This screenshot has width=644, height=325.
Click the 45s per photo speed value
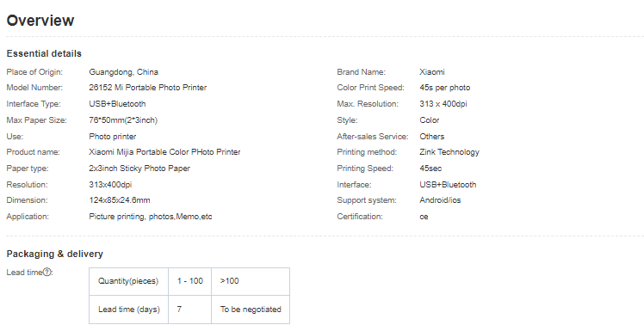[445, 88]
